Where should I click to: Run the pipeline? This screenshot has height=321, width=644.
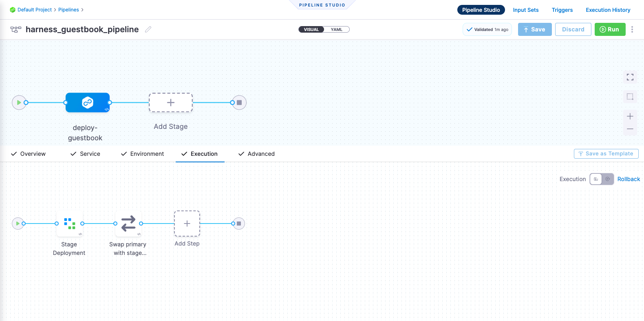click(x=610, y=29)
